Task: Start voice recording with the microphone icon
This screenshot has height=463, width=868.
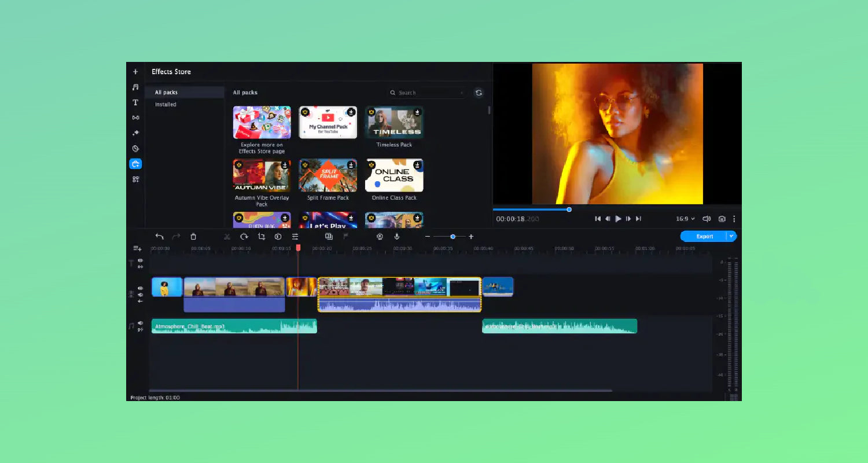Action: point(397,236)
